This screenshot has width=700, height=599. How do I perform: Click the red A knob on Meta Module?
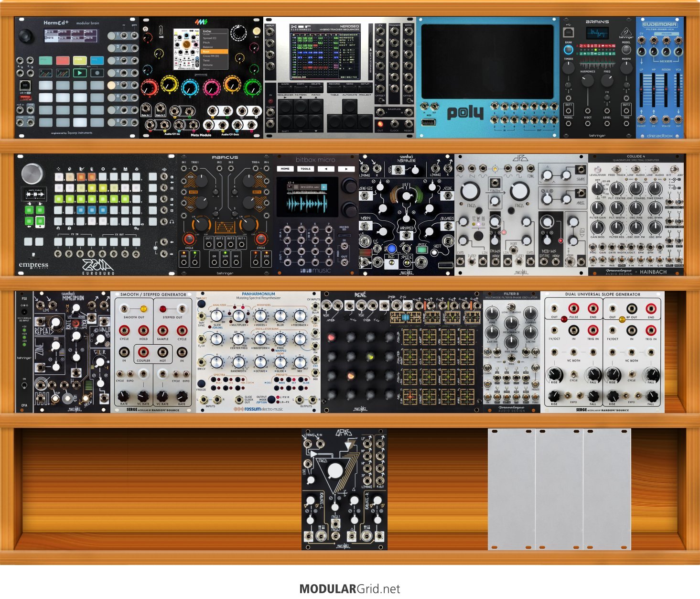point(149,87)
